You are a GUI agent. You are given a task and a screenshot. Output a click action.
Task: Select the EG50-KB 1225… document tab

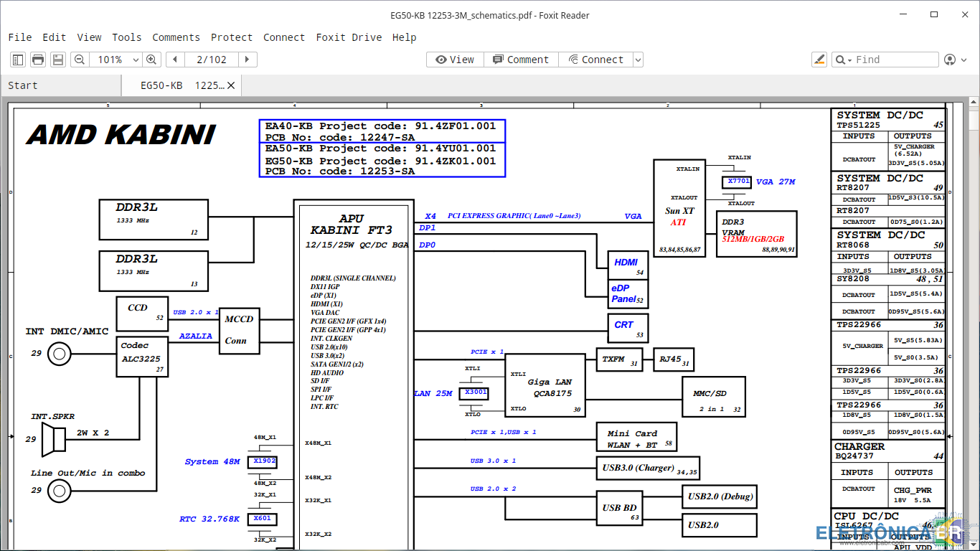click(x=182, y=85)
